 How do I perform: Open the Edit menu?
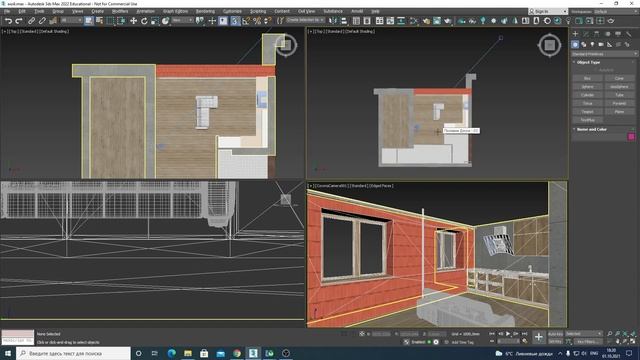click(22, 11)
